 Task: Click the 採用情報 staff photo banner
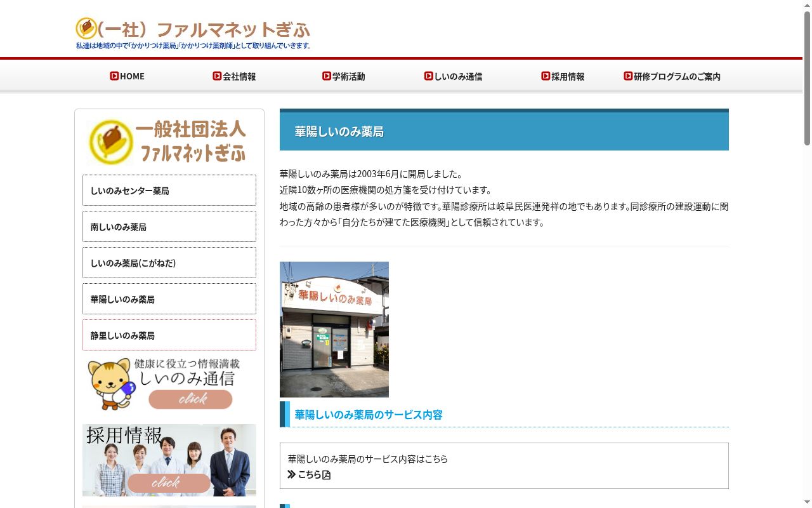coord(169,460)
